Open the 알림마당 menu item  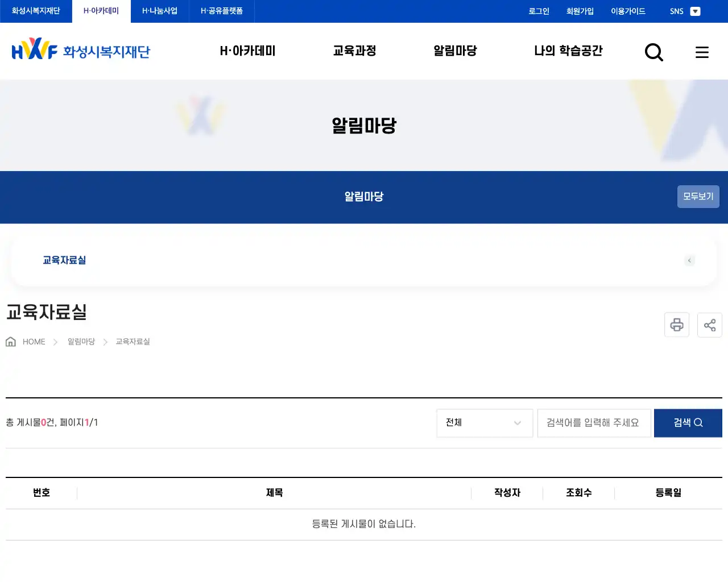pyautogui.click(x=454, y=51)
